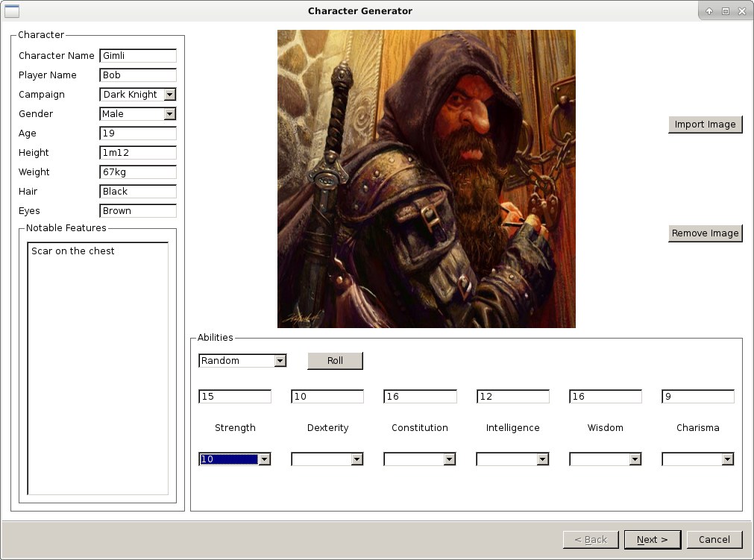
Task: Click the Cancel button
Action: [x=714, y=540]
